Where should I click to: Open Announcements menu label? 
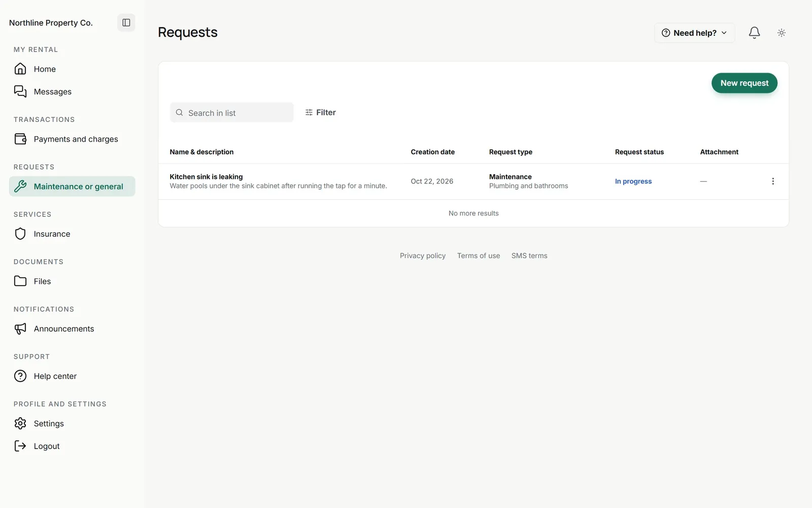point(64,329)
